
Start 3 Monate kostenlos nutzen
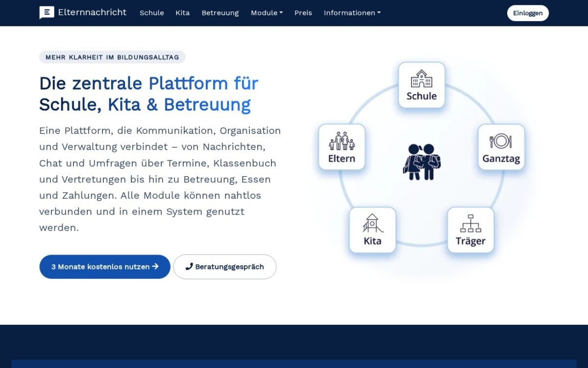tap(105, 267)
